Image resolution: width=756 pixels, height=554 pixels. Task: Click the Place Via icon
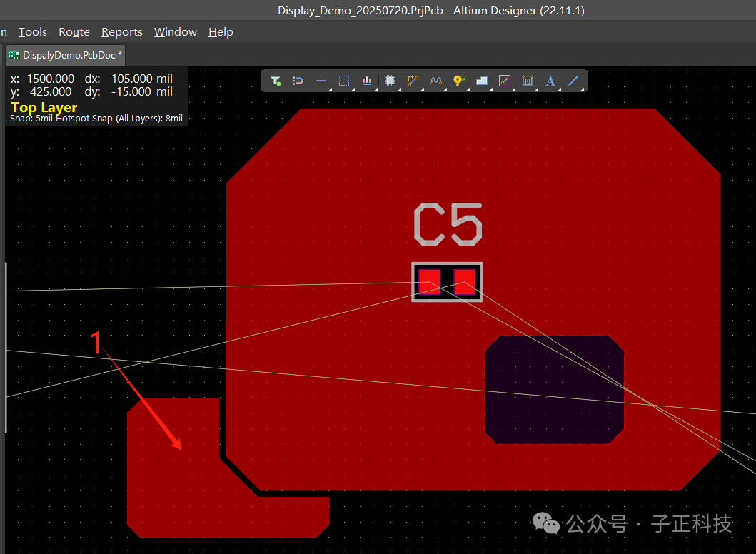coord(458,81)
